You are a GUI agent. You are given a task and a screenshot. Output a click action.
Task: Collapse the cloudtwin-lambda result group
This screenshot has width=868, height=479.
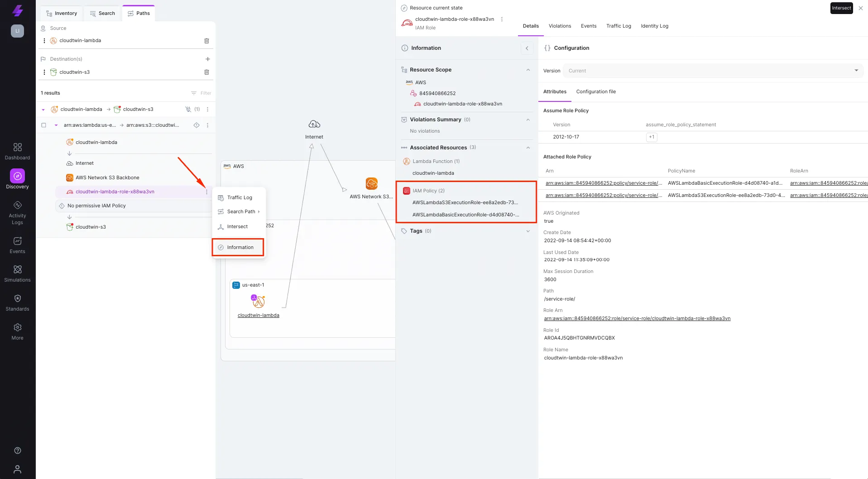(43, 110)
